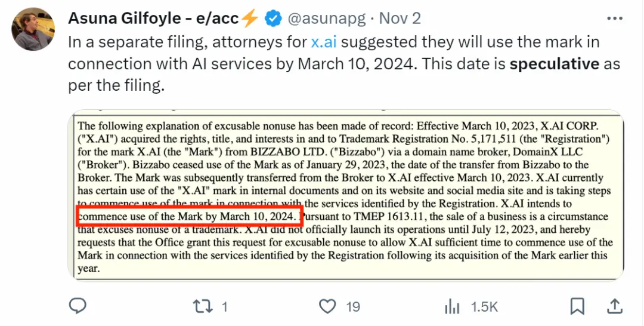Click the retweet count of 1
The height and width of the screenshot is (326, 644).
[x=224, y=307]
